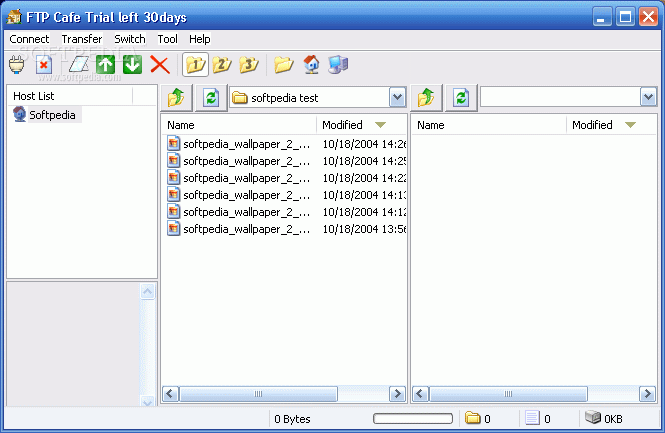Viewport: 665px width, 433px height.
Task: Click the home house toolbar icon
Action: 311,65
